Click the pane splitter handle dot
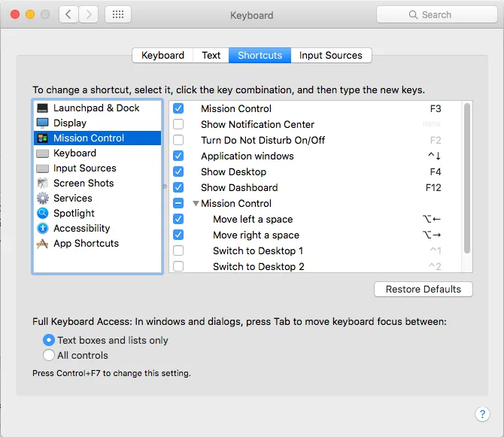The width and height of the screenshot is (504, 437). (165, 187)
